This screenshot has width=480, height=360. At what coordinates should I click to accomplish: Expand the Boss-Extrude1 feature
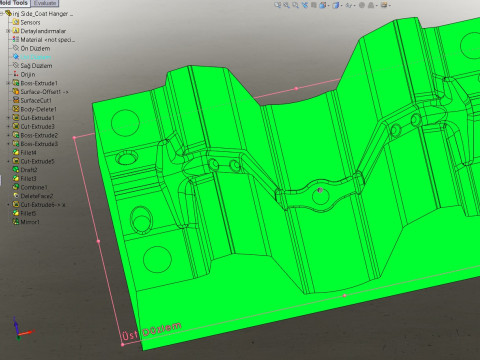[x=8, y=83]
